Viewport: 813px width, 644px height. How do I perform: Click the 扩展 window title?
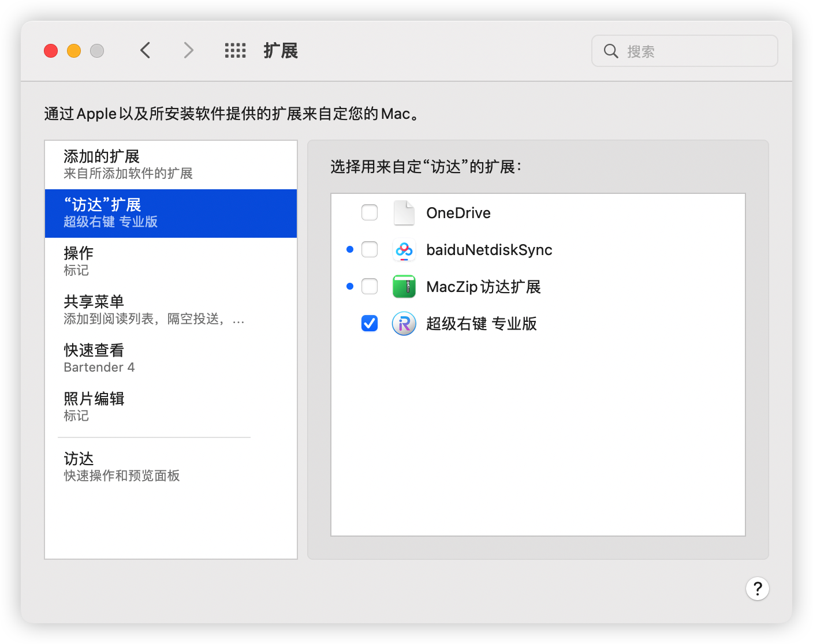tap(281, 51)
